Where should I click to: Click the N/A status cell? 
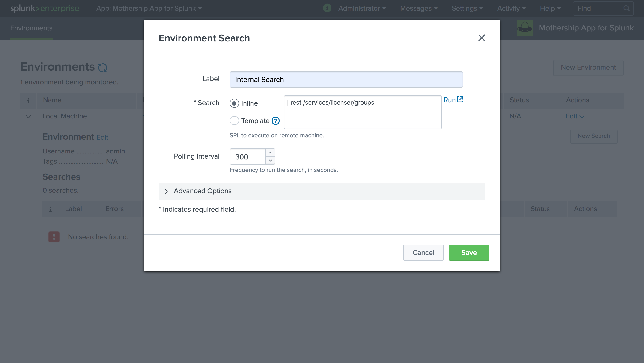click(x=515, y=116)
